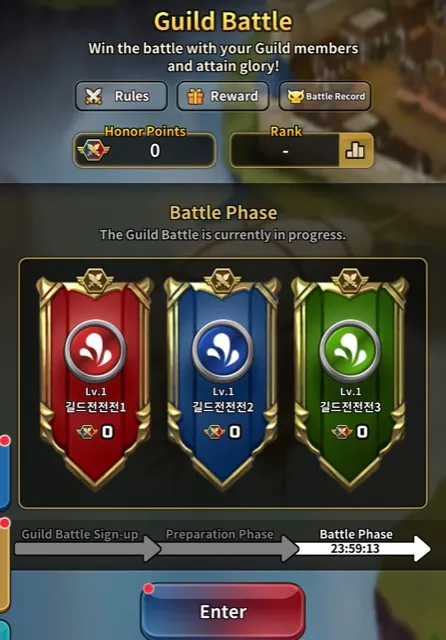Open the blue side tab with notification
The width and height of the screenshot is (446, 640).
coord(4,473)
